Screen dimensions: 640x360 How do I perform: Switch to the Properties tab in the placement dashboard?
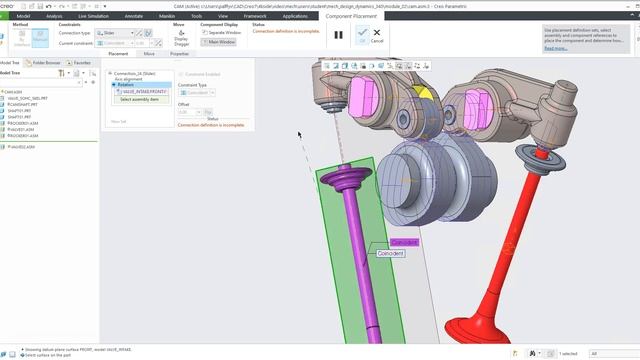179,54
